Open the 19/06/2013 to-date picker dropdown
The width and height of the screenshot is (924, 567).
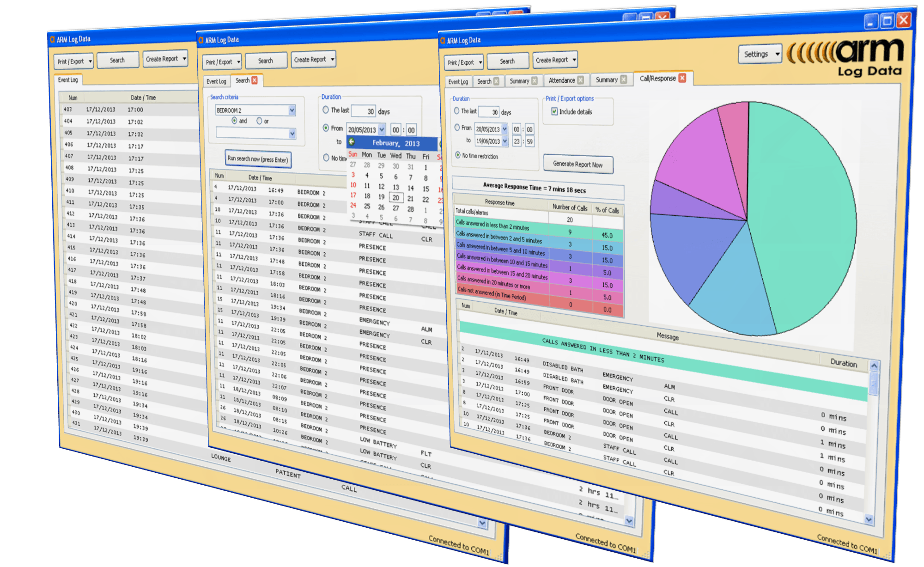[505, 141]
